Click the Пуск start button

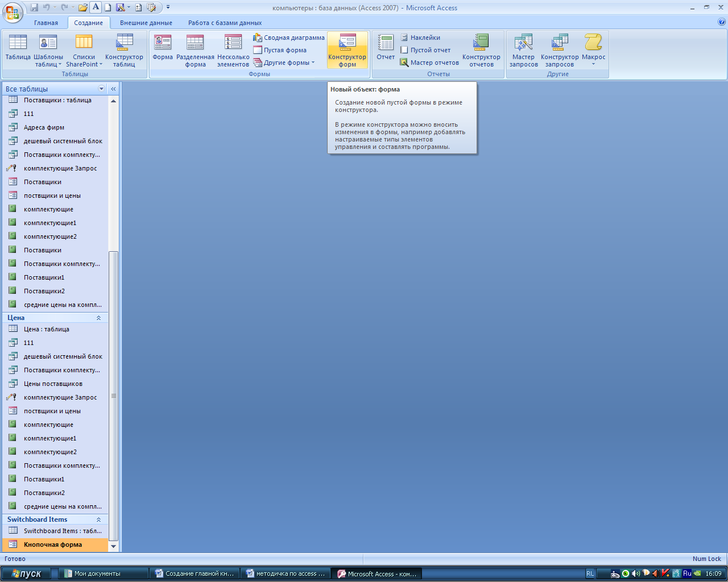(26, 573)
